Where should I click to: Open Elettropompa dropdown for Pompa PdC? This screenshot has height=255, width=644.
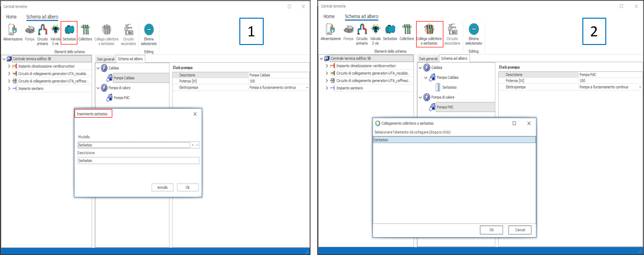(x=640, y=88)
